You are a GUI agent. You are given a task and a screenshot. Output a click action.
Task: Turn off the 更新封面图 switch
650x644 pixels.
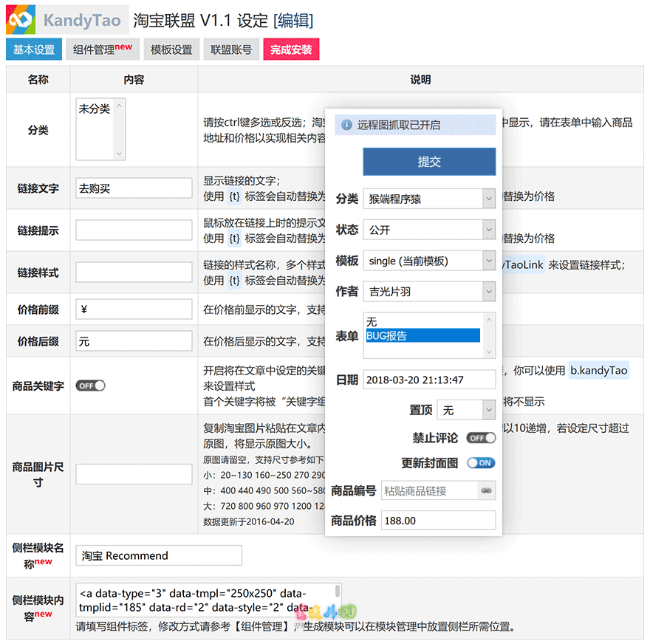pyautogui.click(x=481, y=463)
